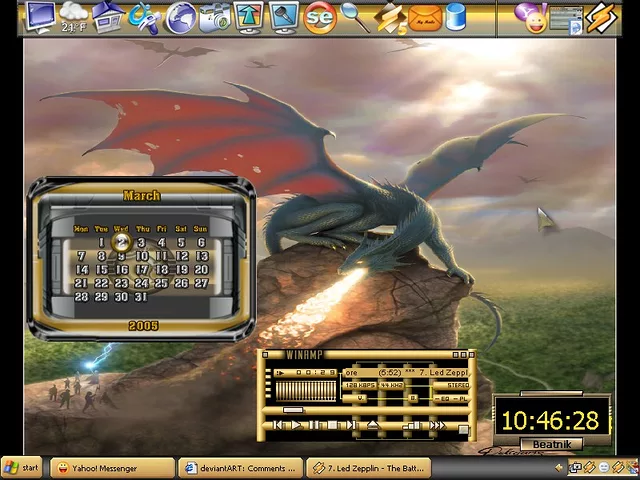Launch Yahoo Messenger smiley dock icon
The image size is (640, 480).
pyautogui.click(x=530, y=18)
